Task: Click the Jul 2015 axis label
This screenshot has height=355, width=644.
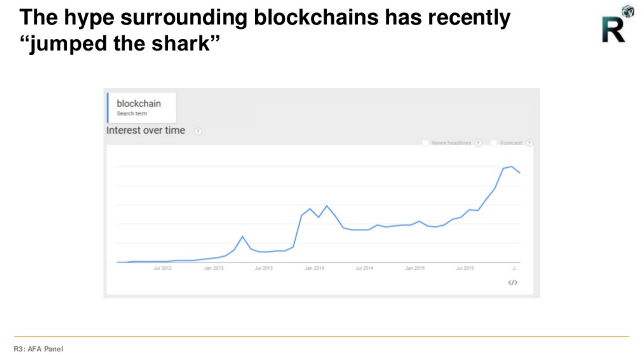Action: 465,268
